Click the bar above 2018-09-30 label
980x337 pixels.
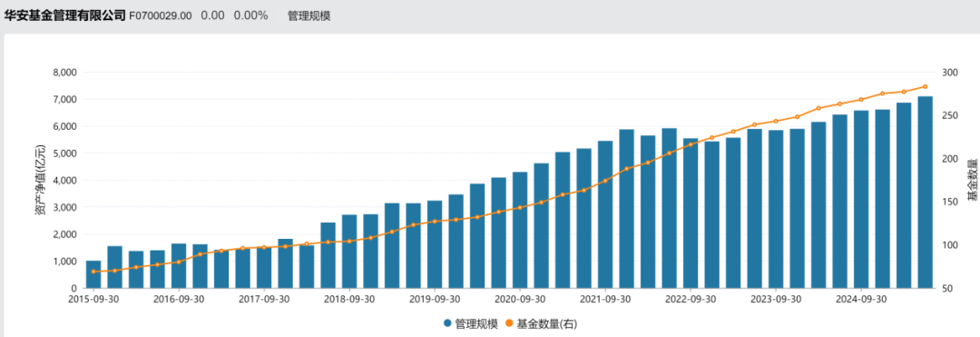tap(349, 252)
